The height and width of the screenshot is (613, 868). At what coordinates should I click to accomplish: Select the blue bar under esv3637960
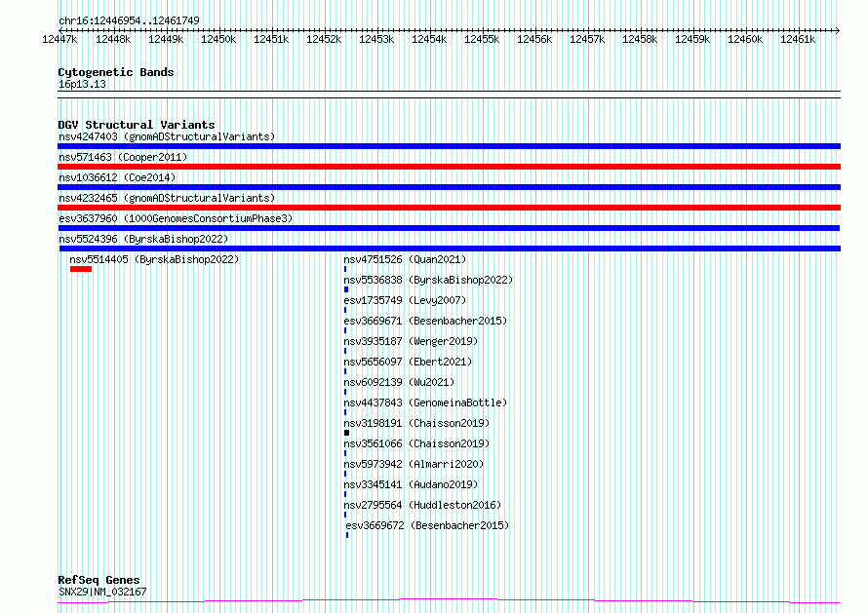[449, 228]
